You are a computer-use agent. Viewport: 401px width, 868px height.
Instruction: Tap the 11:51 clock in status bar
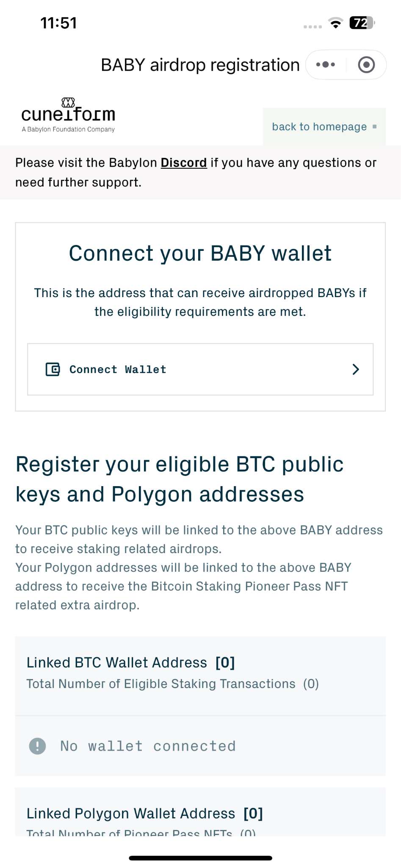tap(59, 23)
